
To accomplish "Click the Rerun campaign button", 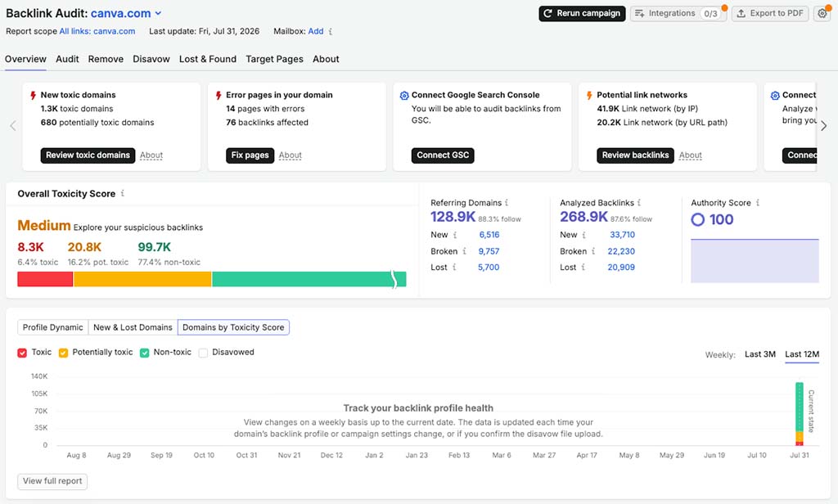I will pos(582,13).
